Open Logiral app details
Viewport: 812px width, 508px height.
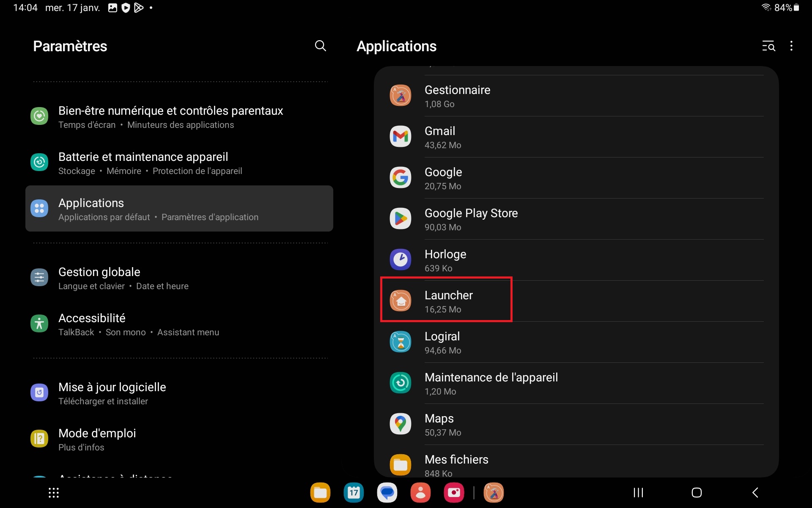[576, 342]
